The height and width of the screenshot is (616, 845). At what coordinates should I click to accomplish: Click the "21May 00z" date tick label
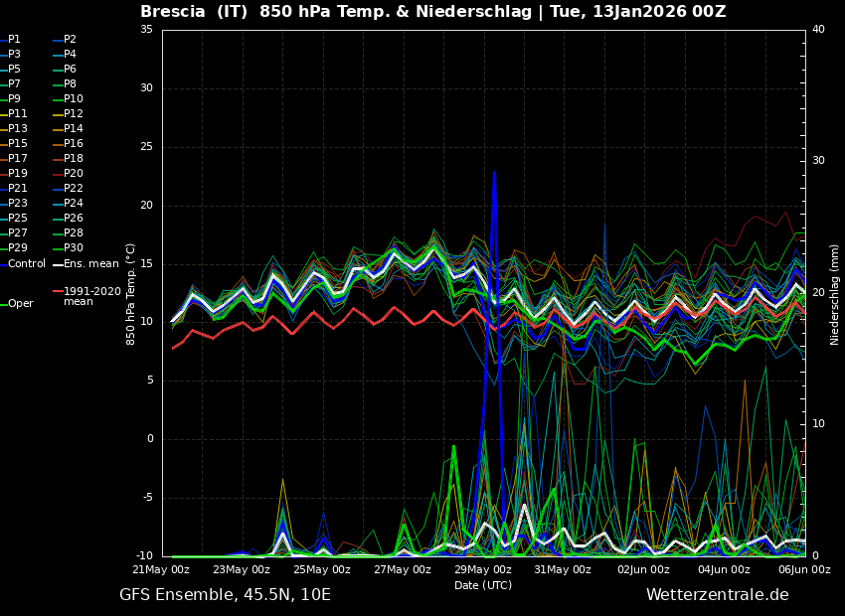pyautogui.click(x=163, y=569)
